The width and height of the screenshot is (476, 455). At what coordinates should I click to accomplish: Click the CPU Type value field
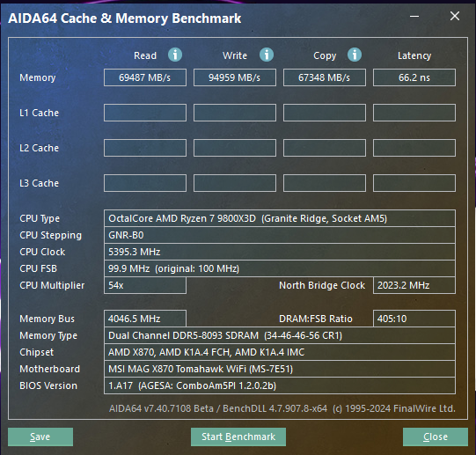(x=280, y=218)
